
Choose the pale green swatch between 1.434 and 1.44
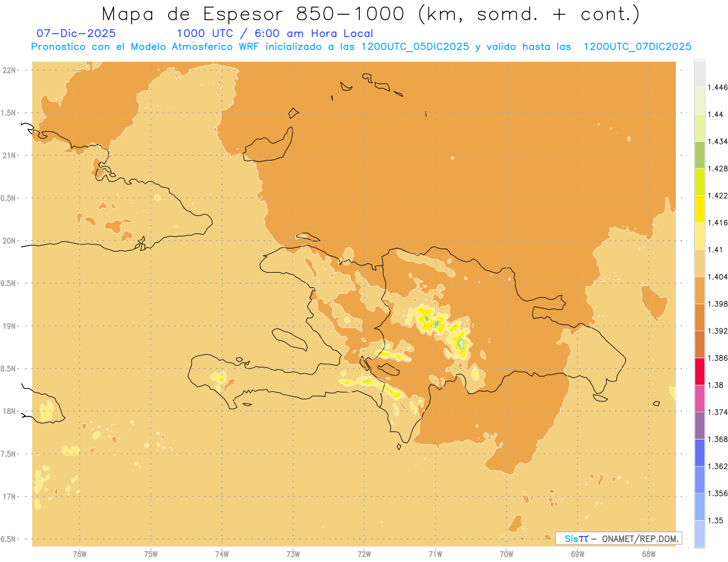click(x=699, y=127)
